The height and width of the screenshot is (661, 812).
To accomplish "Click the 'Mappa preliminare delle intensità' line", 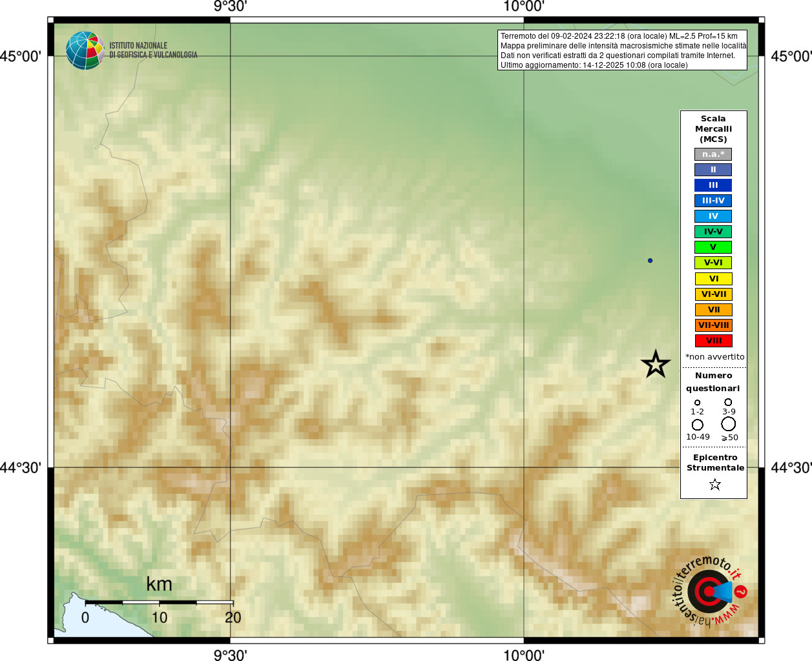I will point(623,46).
